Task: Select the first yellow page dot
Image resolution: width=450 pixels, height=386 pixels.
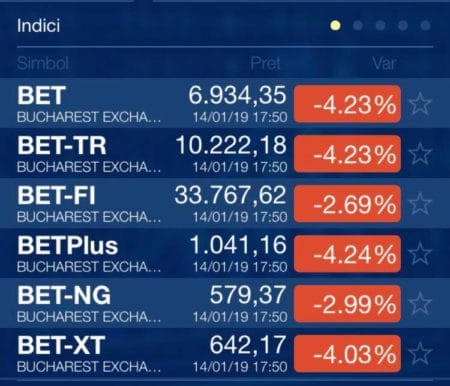Action: pos(335,25)
